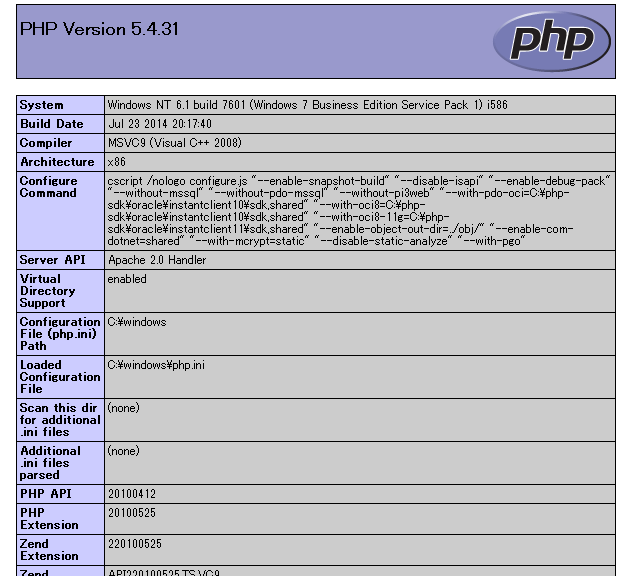Click the 'C:¥windows' path value
This screenshot has height=576, width=633.
137,322
